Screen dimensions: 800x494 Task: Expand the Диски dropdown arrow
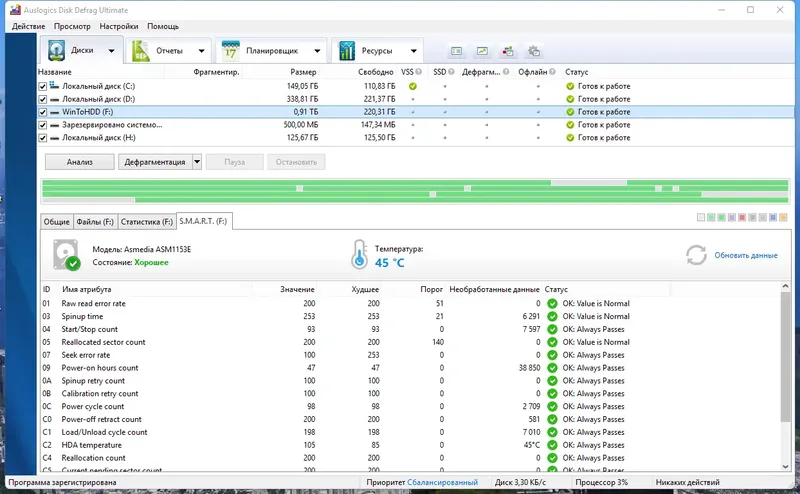tap(111, 51)
